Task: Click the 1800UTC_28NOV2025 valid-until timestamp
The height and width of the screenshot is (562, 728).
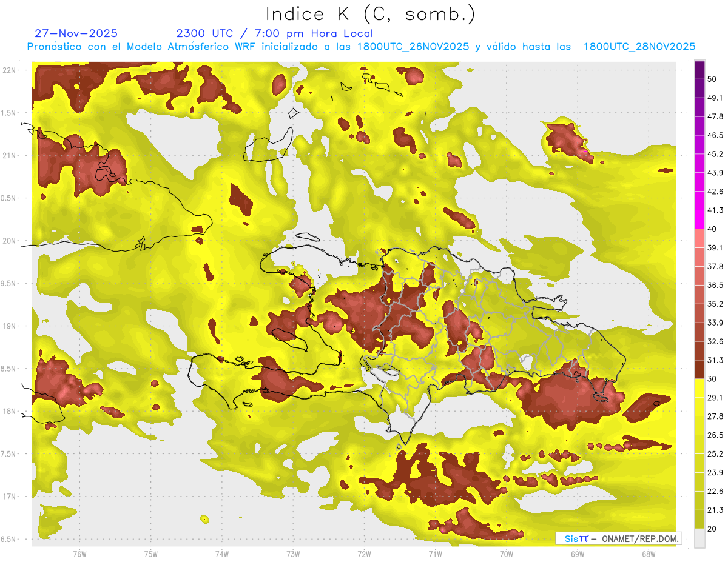Action: [639, 47]
